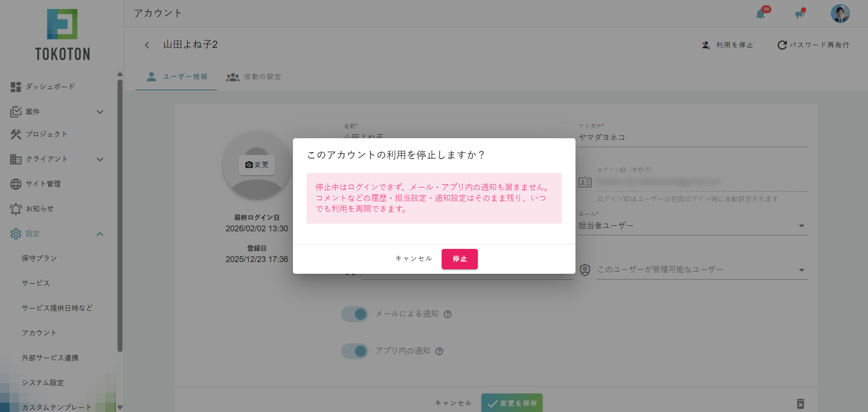
Task: Click the 案件 sidebar icon
Action: click(16, 112)
